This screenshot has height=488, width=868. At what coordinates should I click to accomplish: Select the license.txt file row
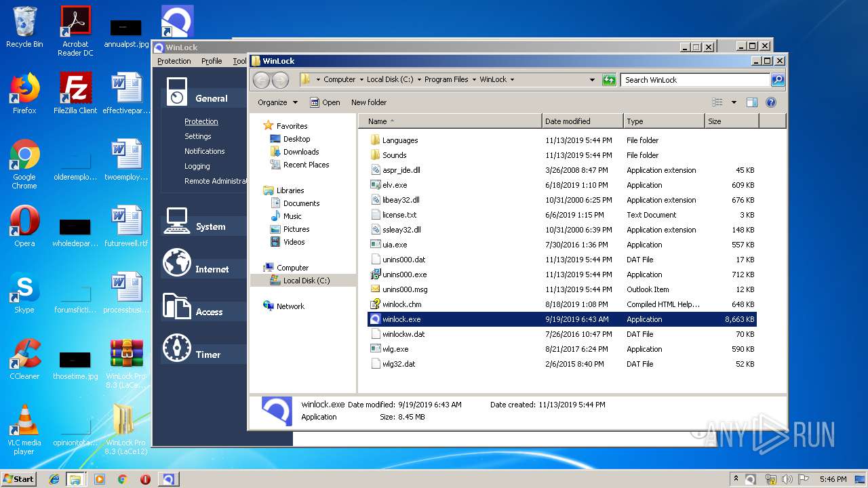click(x=562, y=215)
